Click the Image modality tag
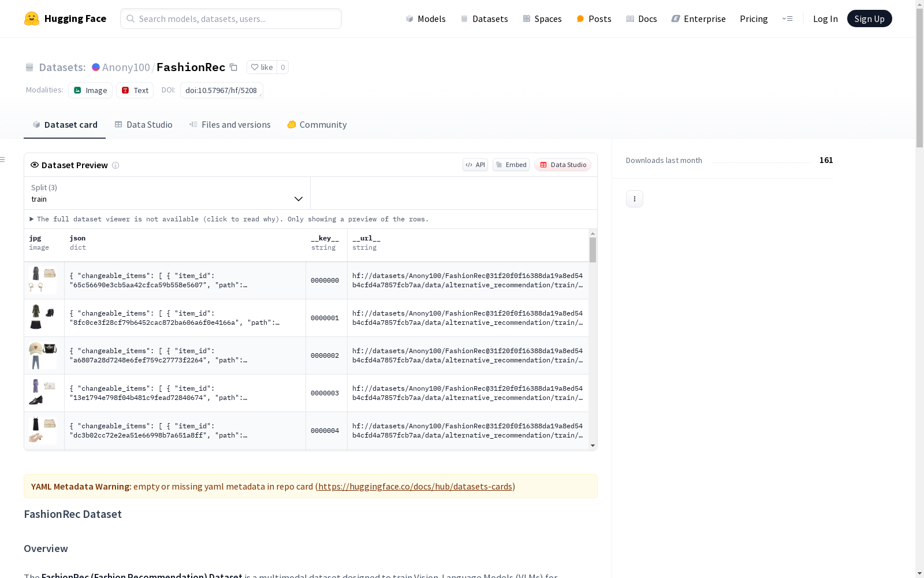The width and height of the screenshot is (924, 578). click(x=91, y=90)
